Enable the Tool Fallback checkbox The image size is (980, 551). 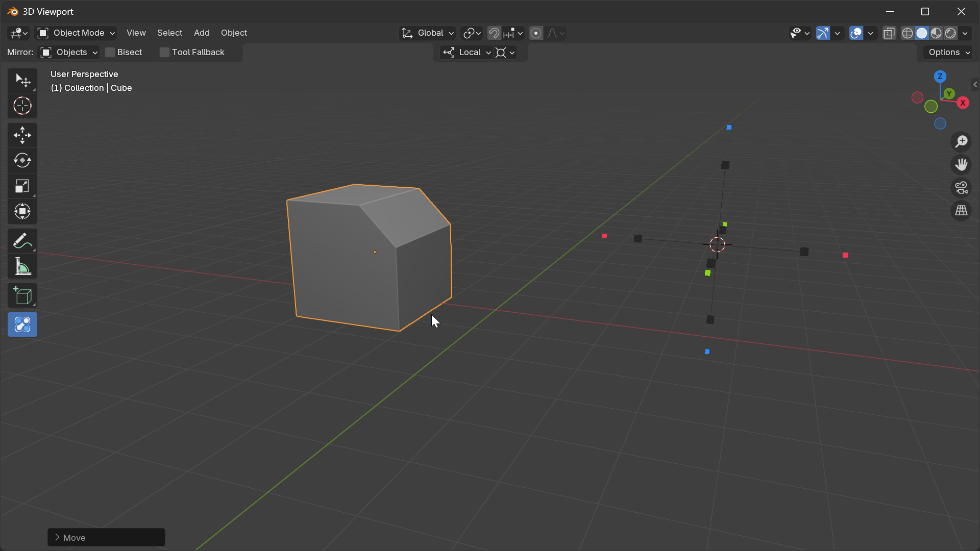point(164,53)
